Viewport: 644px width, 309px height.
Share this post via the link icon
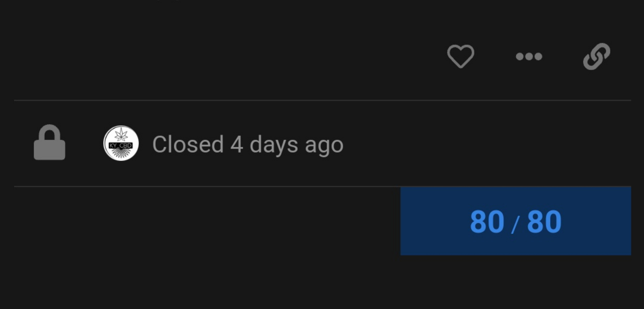pyautogui.click(x=597, y=56)
